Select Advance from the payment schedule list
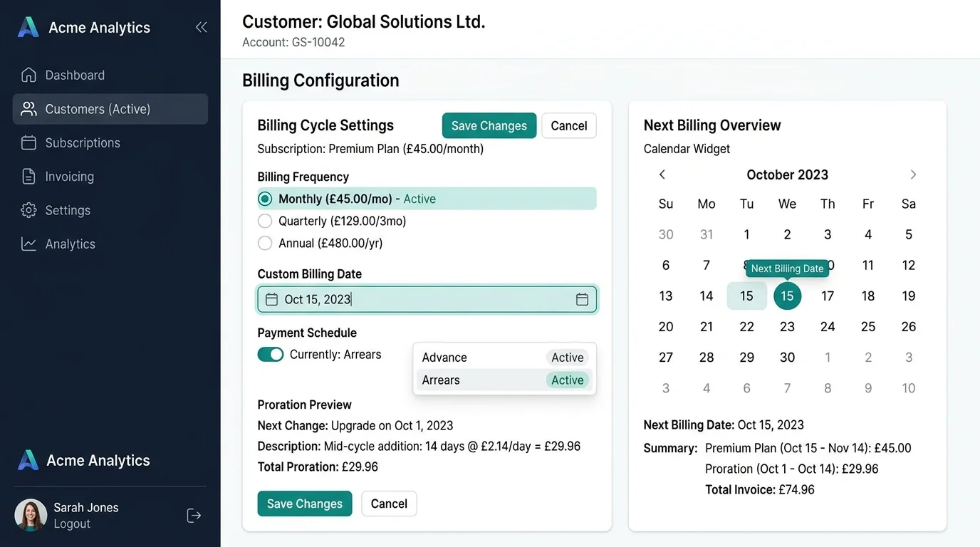 point(504,357)
